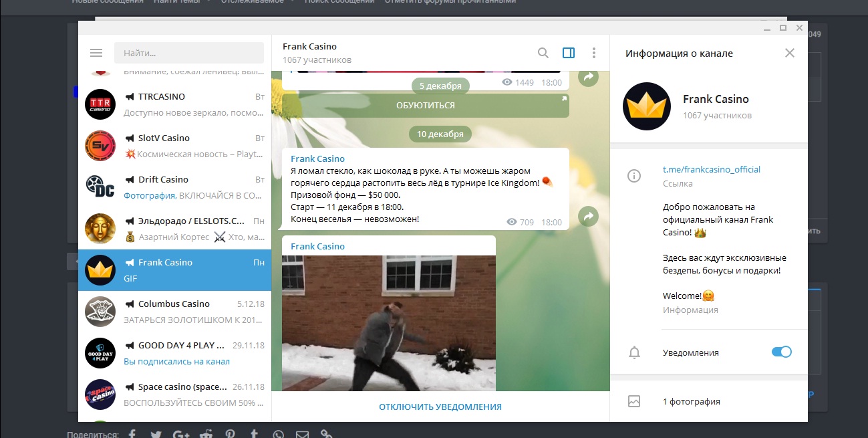Screen dimensions: 868x438
Task: Forward the Ice Kingdom tournament message
Action: tap(588, 217)
